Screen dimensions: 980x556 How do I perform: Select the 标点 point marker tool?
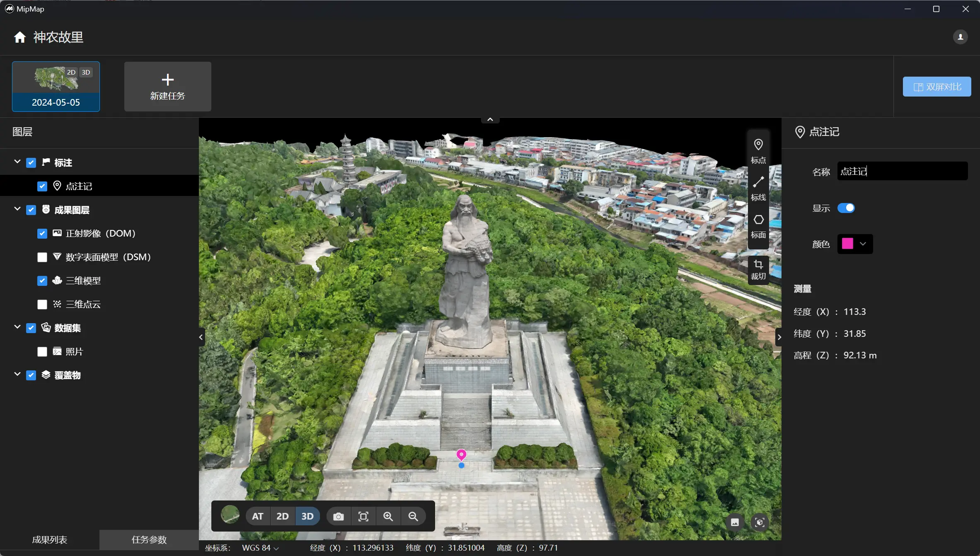(758, 150)
